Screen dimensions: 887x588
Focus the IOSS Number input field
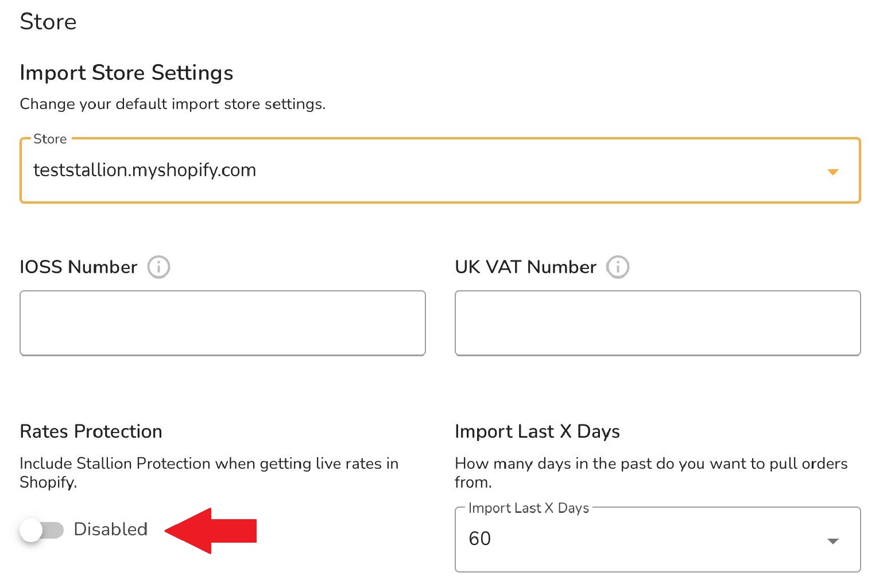pos(223,323)
